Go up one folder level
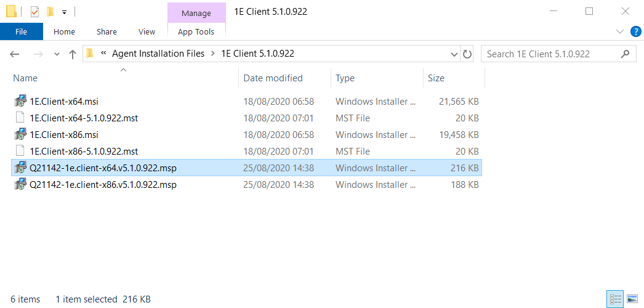 pos(73,54)
